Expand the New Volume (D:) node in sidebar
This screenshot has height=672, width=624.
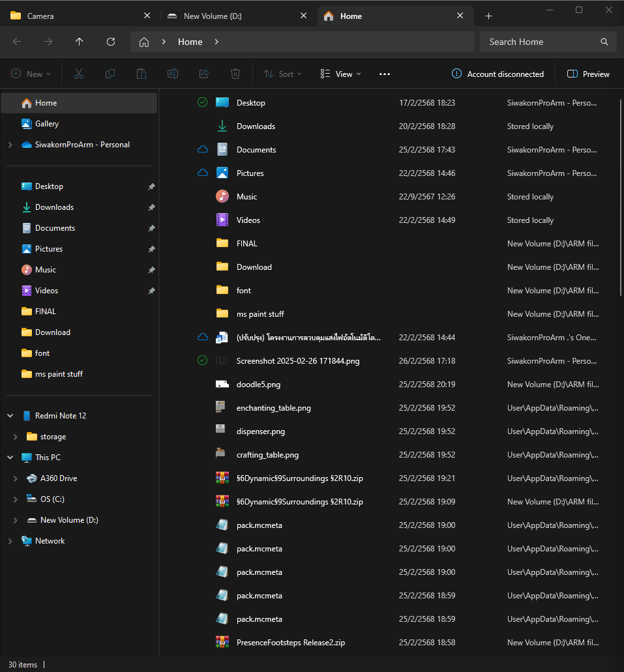(x=16, y=520)
